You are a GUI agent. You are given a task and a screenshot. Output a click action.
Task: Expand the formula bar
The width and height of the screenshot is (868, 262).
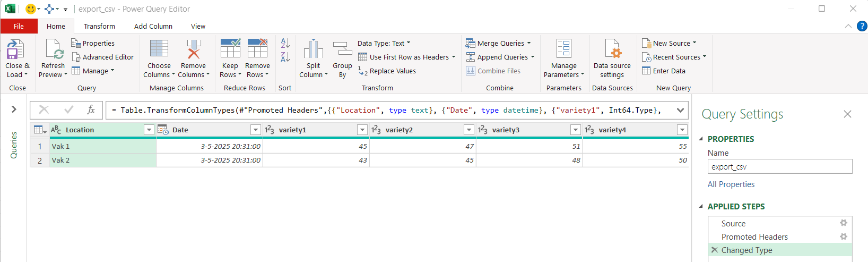680,110
